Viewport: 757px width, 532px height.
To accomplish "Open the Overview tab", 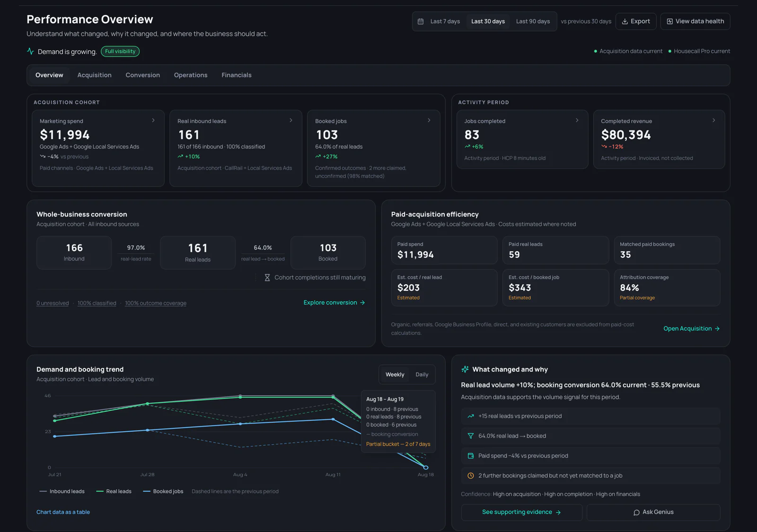I will coord(49,75).
